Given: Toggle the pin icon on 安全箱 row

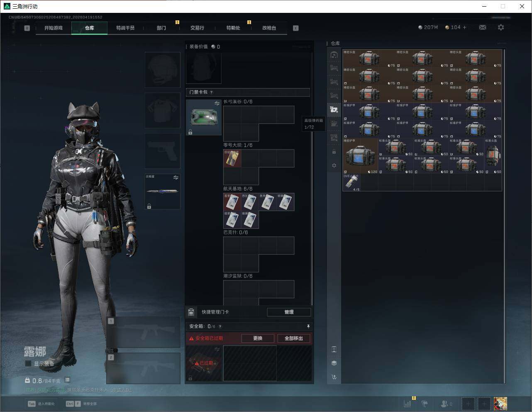Looking at the screenshot, I should pyautogui.click(x=308, y=326).
